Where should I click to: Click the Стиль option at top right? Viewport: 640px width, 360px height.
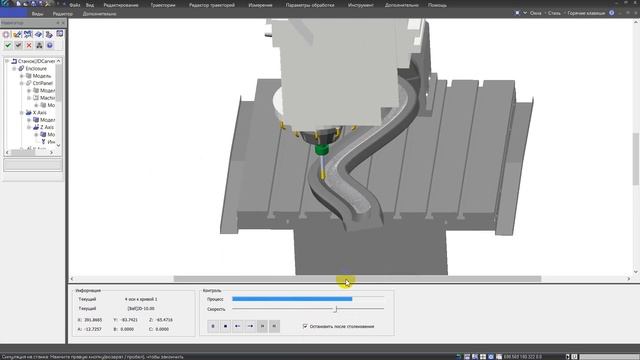[x=554, y=13]
